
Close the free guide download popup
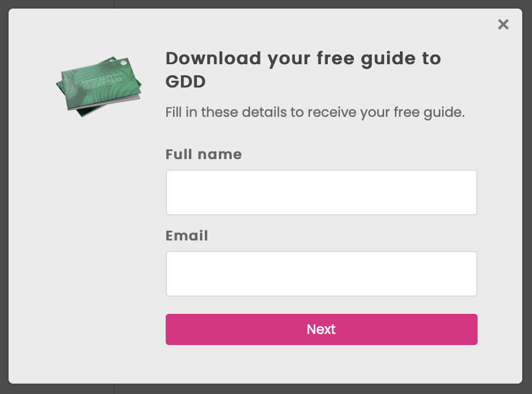[503, 24]
